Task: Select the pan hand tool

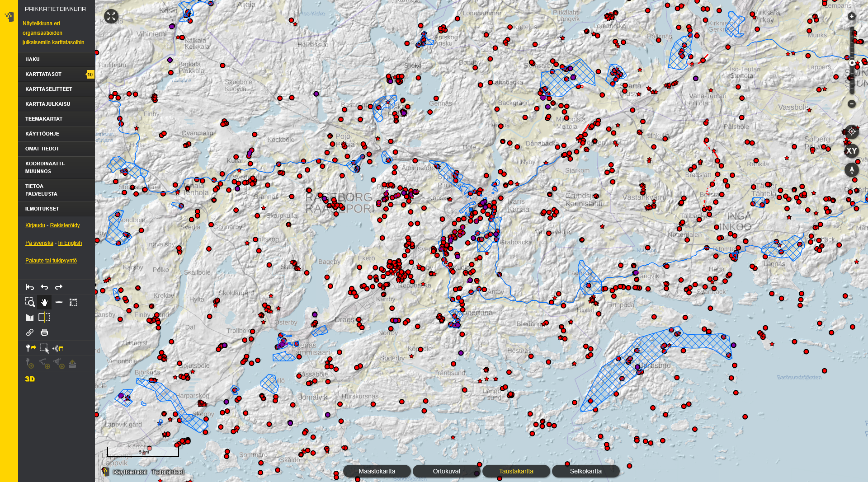Action: tap(44, 302)
